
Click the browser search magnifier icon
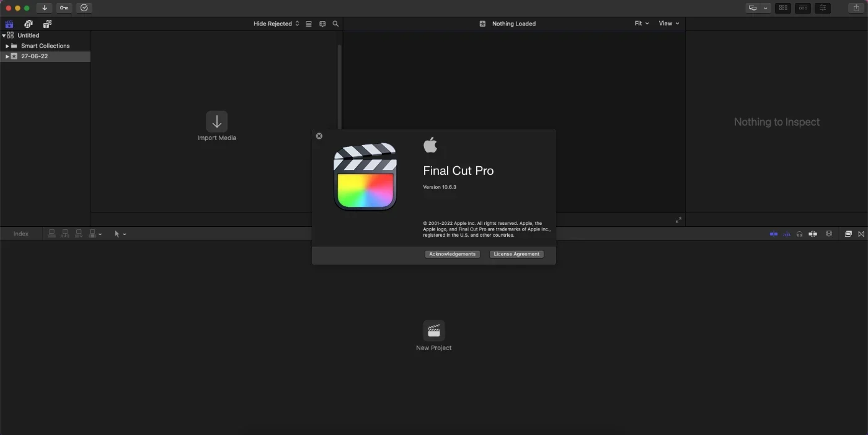335,24
